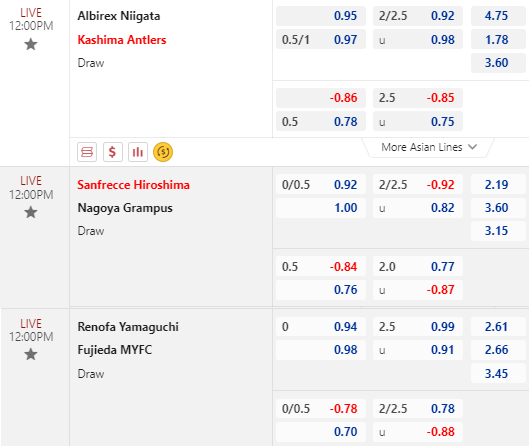Viewport: 529px width, 446px height.
Task: Star the Renofa Yamaguchi vs Fujieda match
Action: coord(31,355)
